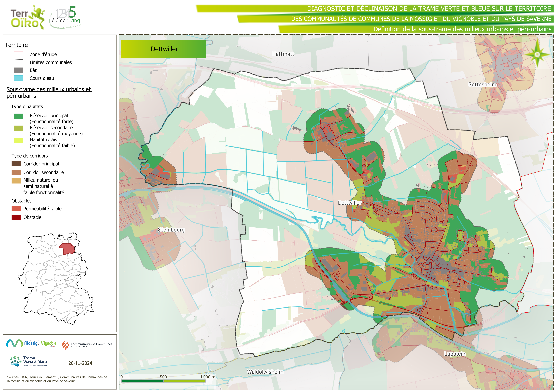Click the Lupstein map label
555x392 pixels.
[454, 354]
